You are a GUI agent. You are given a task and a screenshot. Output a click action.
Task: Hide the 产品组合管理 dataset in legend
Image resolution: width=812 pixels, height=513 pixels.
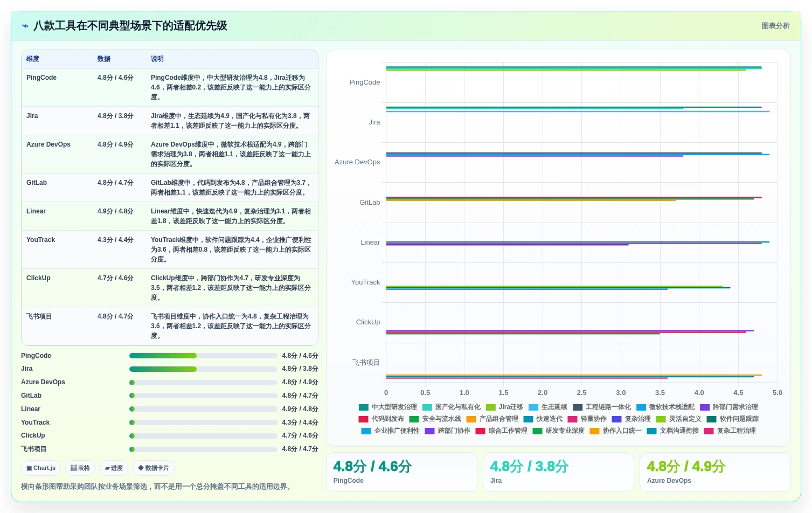coord(492,419)
